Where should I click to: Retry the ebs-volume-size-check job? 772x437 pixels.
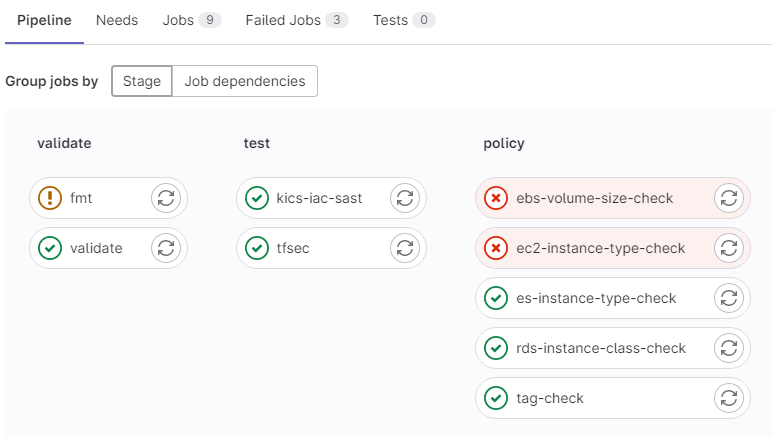point(729,198)
